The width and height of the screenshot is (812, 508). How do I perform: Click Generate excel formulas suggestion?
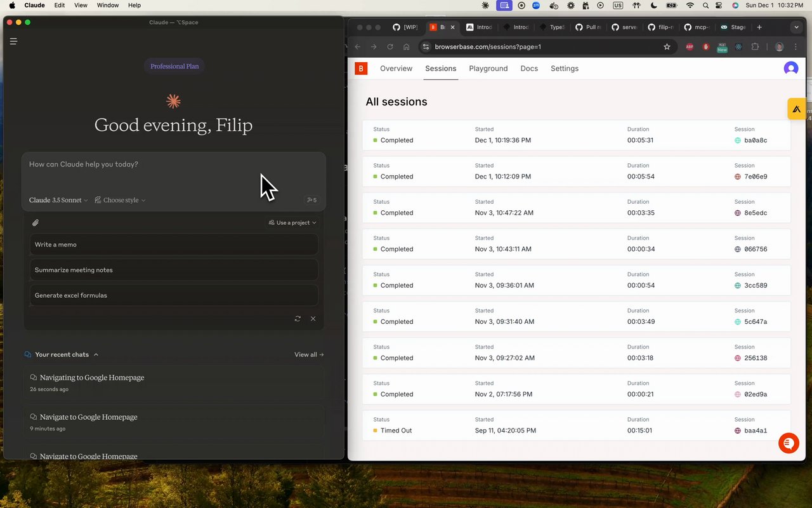(174, 295)
